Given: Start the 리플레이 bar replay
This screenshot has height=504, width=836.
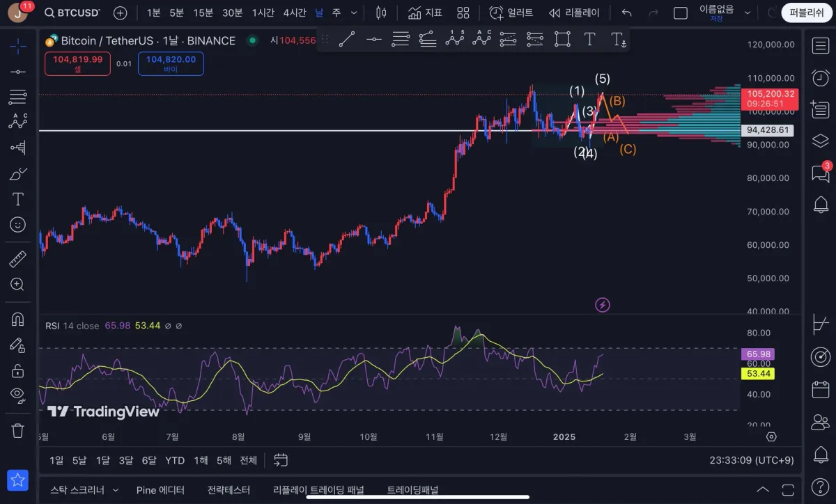Looking at the screenshot, I should pos(573,13).
